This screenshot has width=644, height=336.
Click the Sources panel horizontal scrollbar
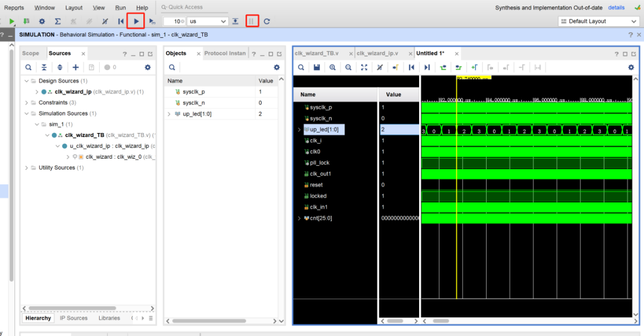tap(72, 308)
